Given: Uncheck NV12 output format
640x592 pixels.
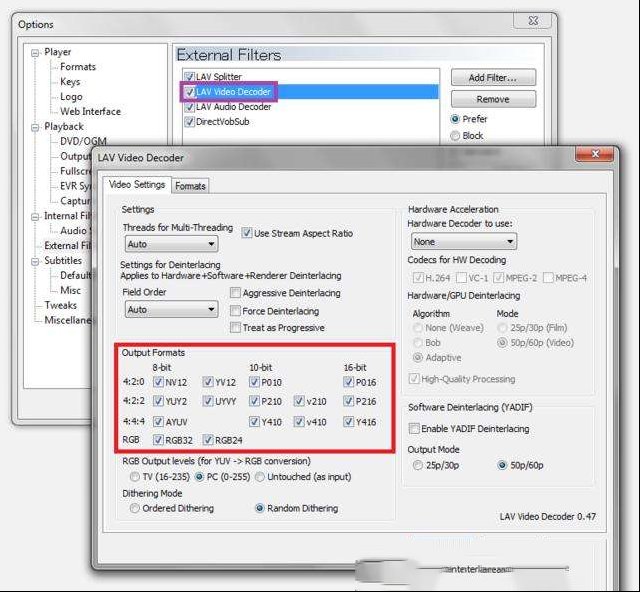Looking at the screenshot, I should pos(158,382).
